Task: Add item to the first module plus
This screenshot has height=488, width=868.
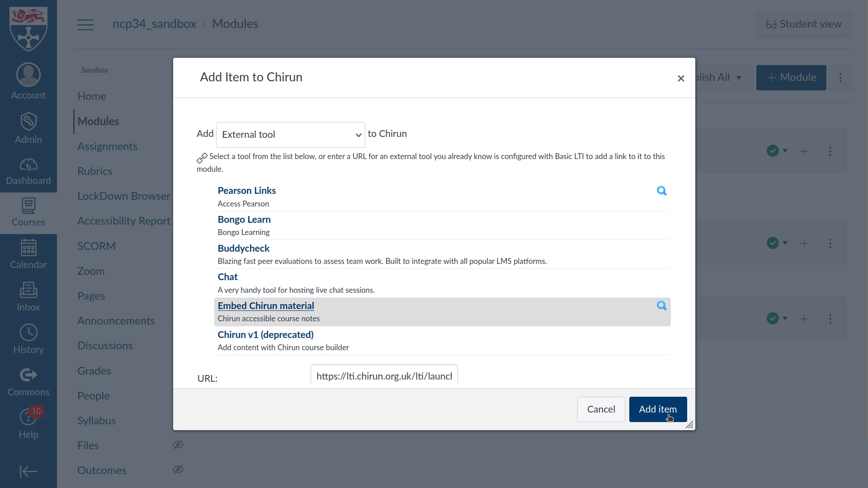Action: point(804,151)
